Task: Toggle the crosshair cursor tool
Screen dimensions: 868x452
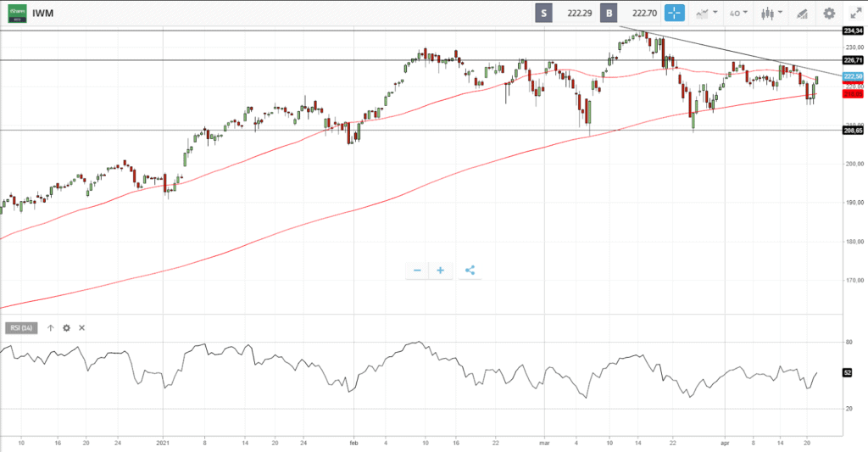Action: click(674, 14)
